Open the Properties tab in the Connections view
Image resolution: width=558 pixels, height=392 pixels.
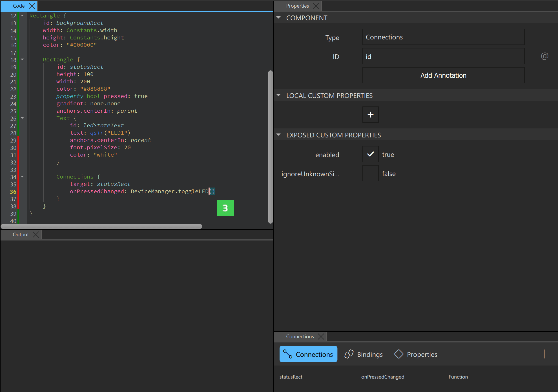[416, 354]
